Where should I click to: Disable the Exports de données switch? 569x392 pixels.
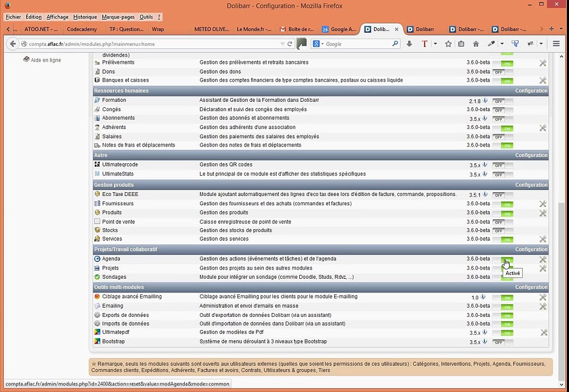[x=503, y=315]
